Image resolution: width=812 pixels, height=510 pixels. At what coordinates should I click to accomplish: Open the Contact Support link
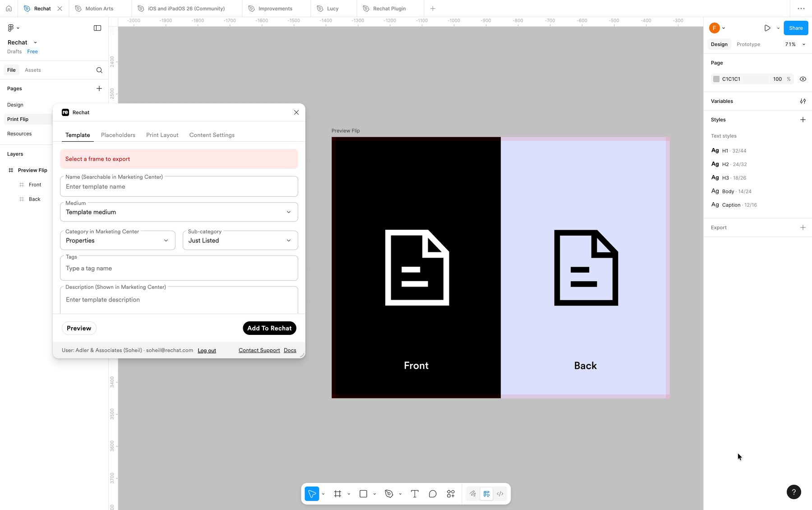259,350
